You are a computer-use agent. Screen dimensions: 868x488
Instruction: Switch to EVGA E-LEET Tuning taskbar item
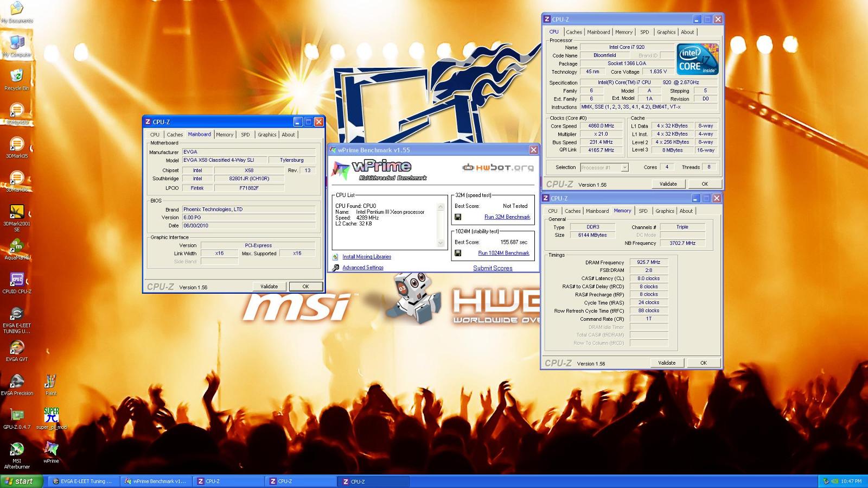point(83,481)
